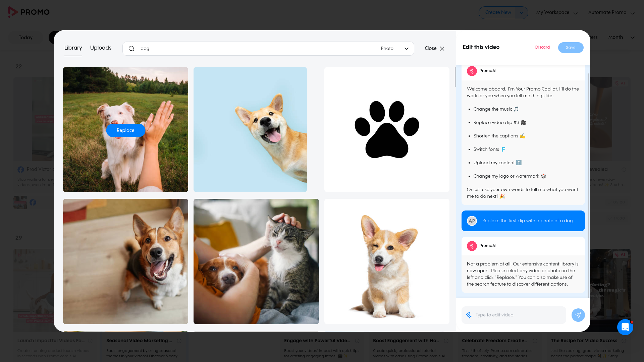The height and width of the screenshot is (362, 644).
Task: Click the 'Shorten the captions' suggestion
Action: 499,136
